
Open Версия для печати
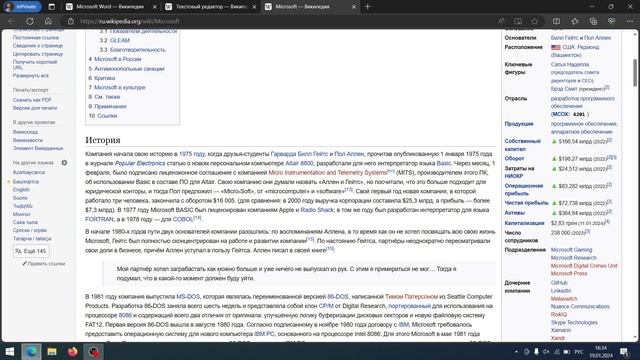[35, 108]
